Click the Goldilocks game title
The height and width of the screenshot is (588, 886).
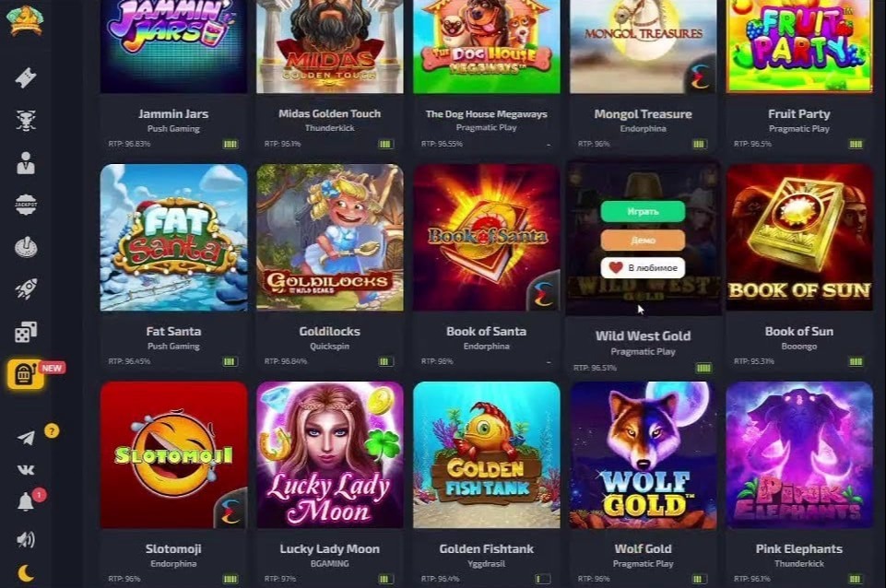(329, 332)
